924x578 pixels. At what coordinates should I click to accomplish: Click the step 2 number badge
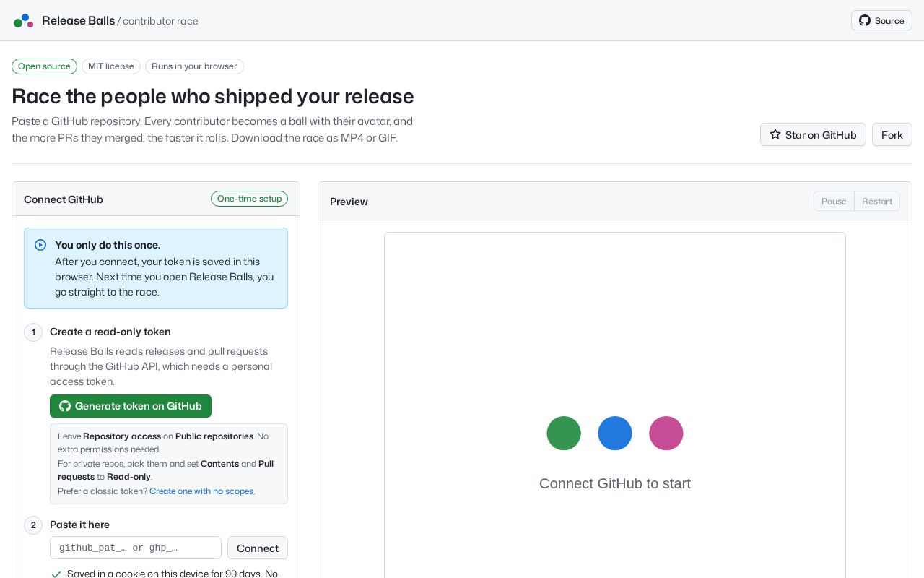pyautogui.click(x=33, y=525)
